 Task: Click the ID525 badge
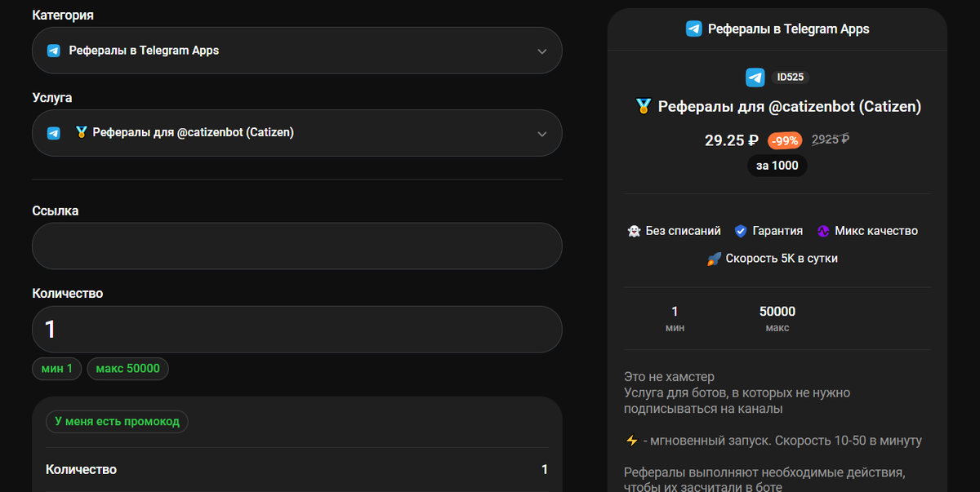[790, 77]
